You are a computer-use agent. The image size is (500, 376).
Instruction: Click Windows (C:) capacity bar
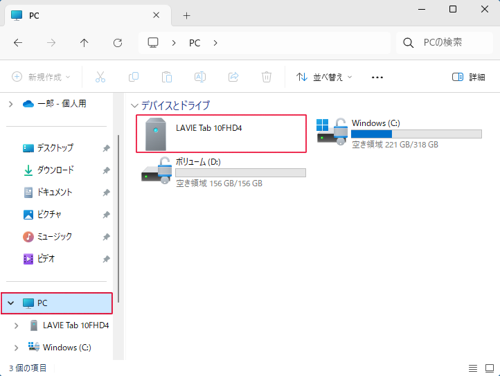tap(416, 134)
